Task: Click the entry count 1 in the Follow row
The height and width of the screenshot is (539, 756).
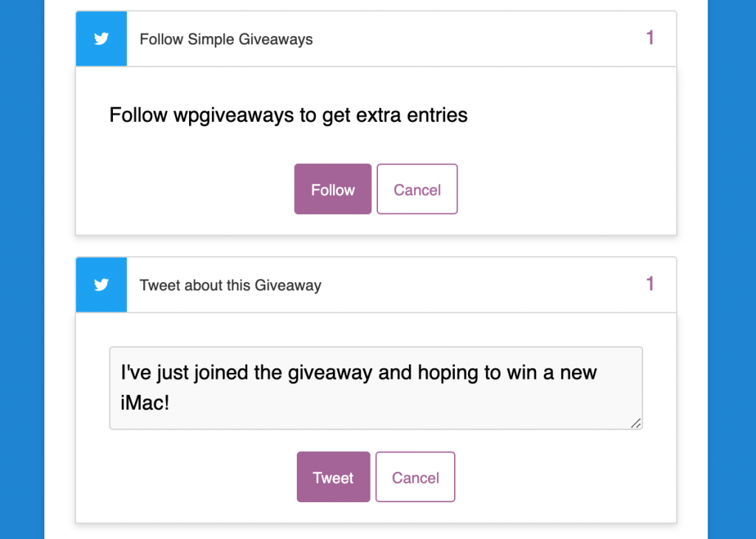Action: coord(650,38)
